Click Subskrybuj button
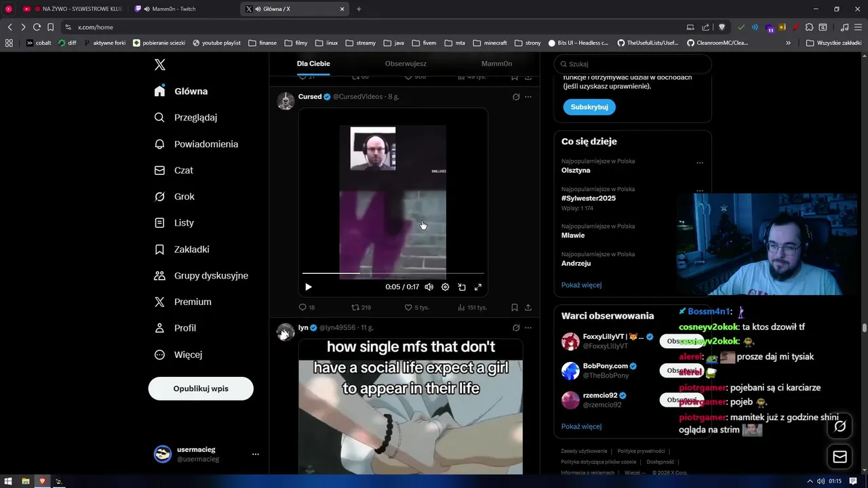This screenshot has width=868, height=488. (x=589, y=107)
